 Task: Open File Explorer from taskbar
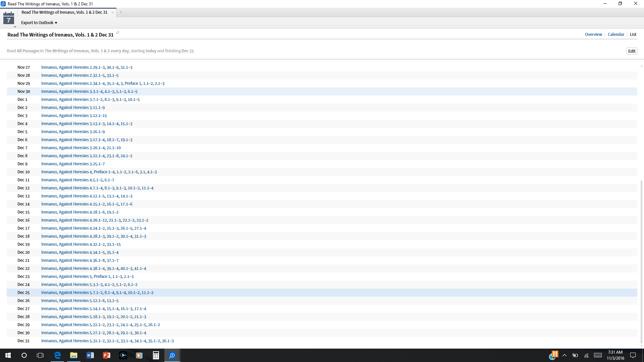pyautogui.click(x=73, y=355)
